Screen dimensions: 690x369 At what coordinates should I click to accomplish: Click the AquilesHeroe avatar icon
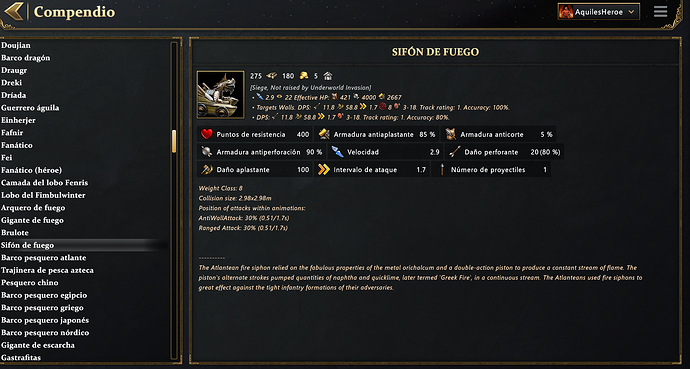click(565, 12)
